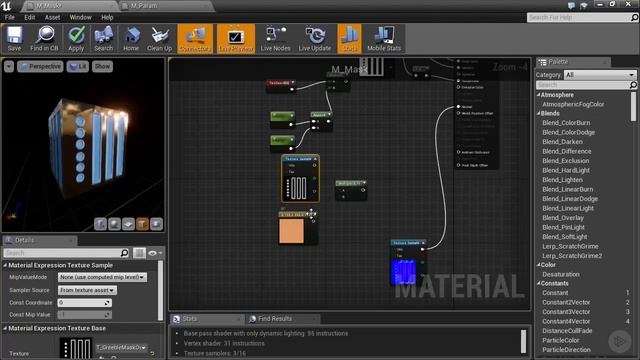Select the blue Texture Sample node preview
Viewport: 640px width, 360px height.
point(403,271)
